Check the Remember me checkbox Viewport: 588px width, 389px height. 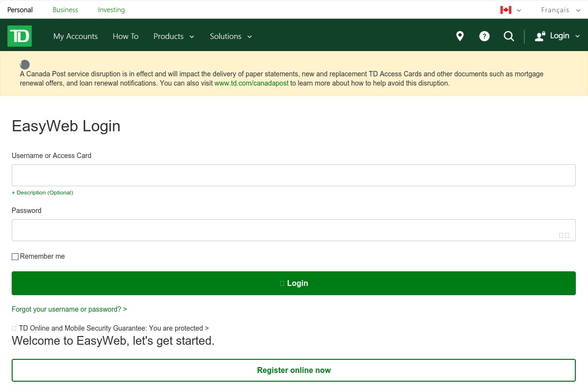15,257
